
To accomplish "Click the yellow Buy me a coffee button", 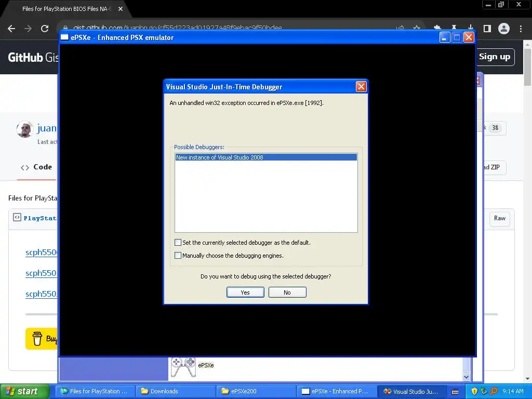I will (x=42, y=339).
